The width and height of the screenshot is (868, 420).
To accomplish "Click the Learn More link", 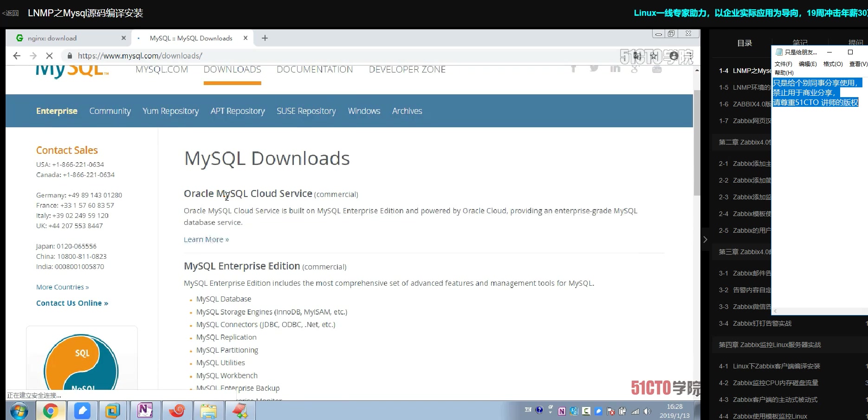I will coord(206,240).
